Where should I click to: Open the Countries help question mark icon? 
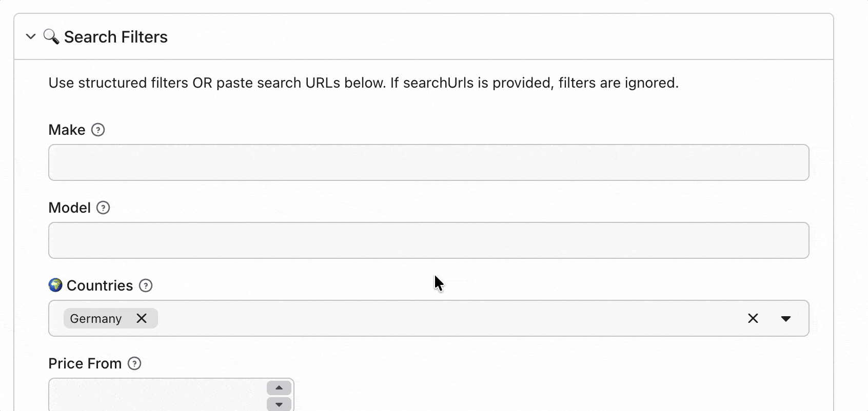146,285
